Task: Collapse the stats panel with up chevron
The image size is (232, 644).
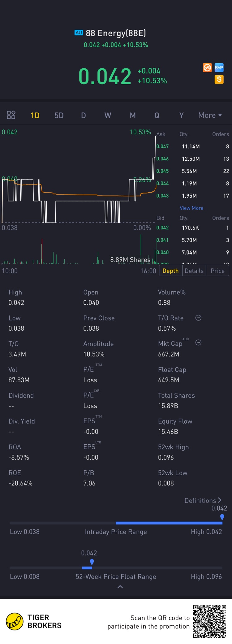Action: point(120,587)
